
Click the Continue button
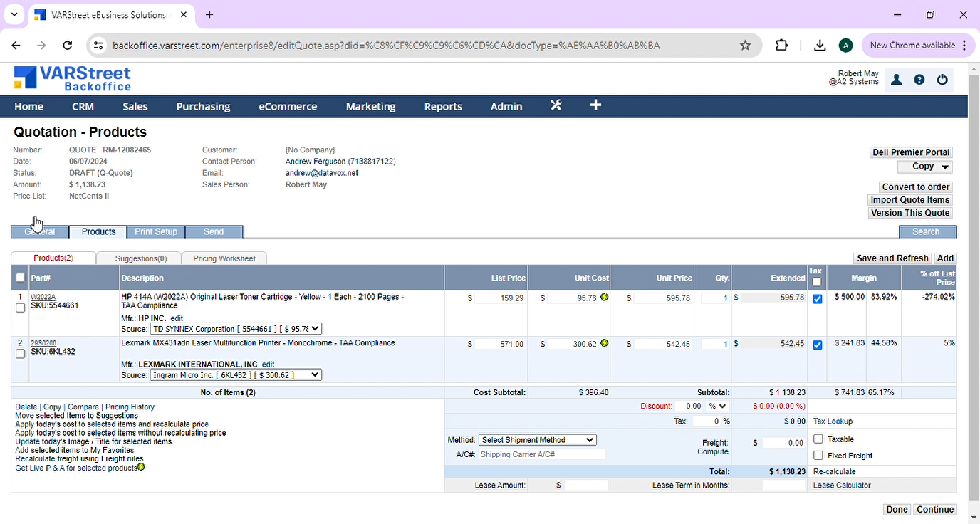click(x=935, y=510)
